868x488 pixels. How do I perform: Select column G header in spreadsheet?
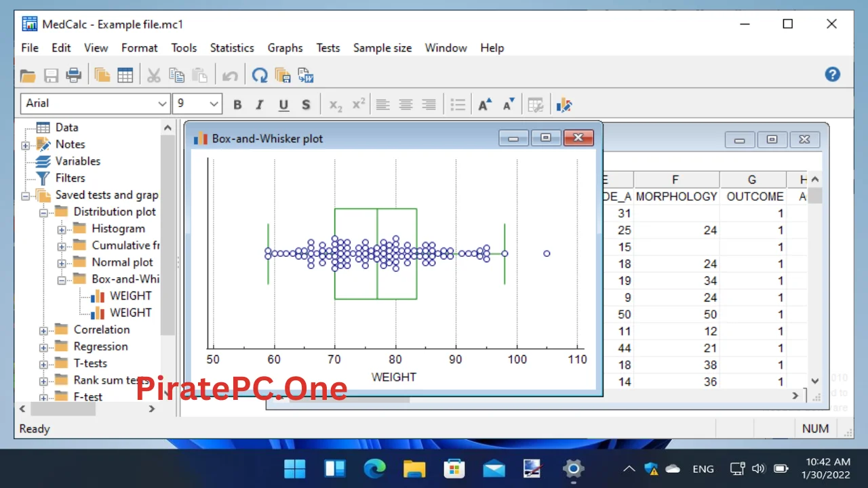753,180
